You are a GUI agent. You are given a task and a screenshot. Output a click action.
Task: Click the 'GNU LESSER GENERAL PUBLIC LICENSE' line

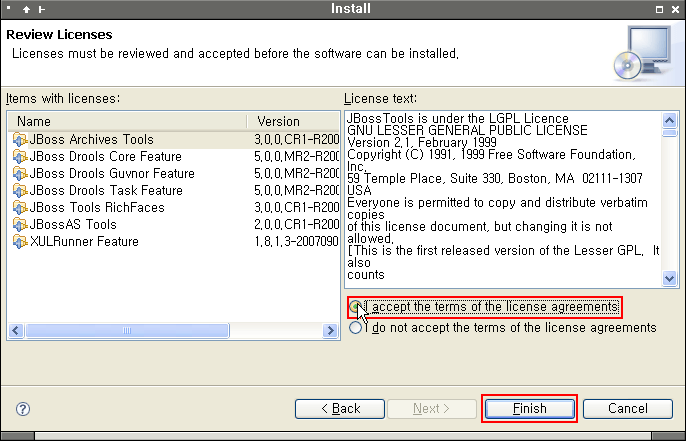tap(467, 130)
